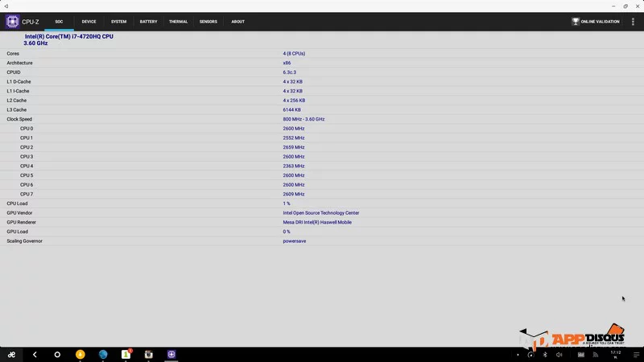Image resolution: width=644 pixels, height=362 pixels.
Task: Open the globe browser icon in taskbar
Action: [103, 354]
